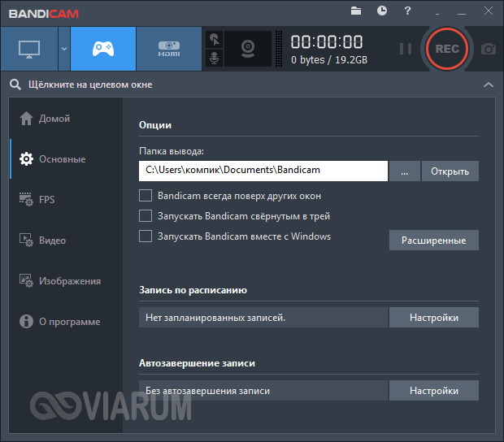
Task: Minimize the Bandicam window
Action: point(462,14)
